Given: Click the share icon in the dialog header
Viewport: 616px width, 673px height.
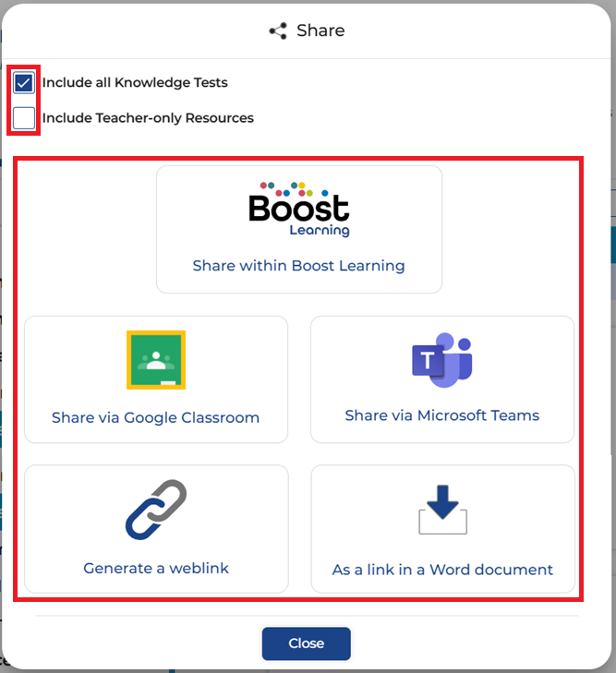Looking at the screenshot, I should point(278,31).
